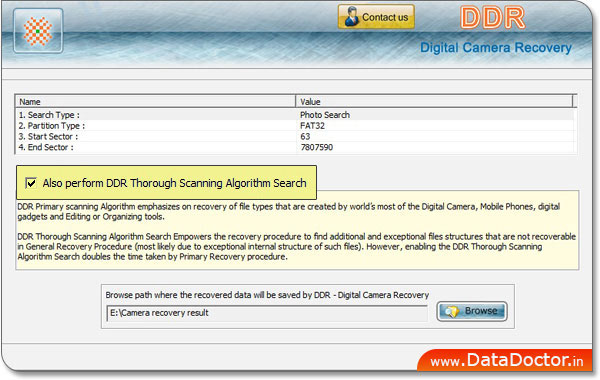Click the 'Also perform DDR Thorough Scanning' label
Screen dimensions: 600x380
click(174, 183)
